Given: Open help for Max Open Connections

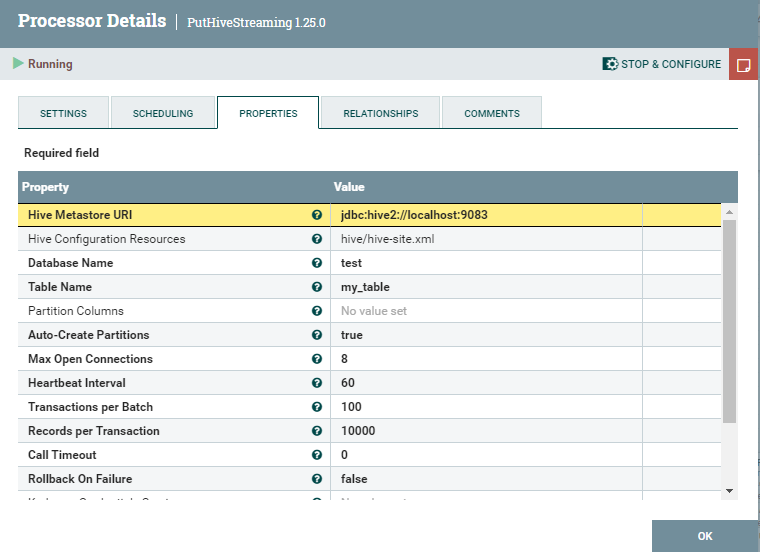Looking at the screenshot, I should [x=317, y=359].
